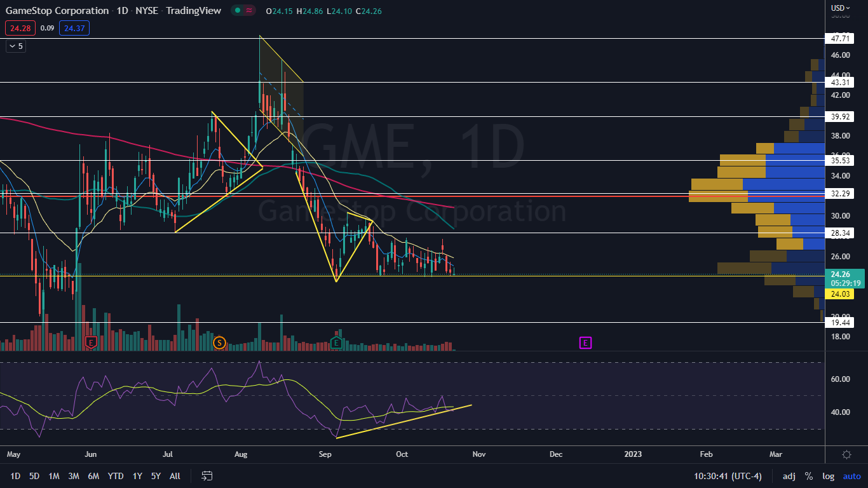Click the RSI 60.00 scale label
The image size is (868, 488).
click(x=841, y=379)
